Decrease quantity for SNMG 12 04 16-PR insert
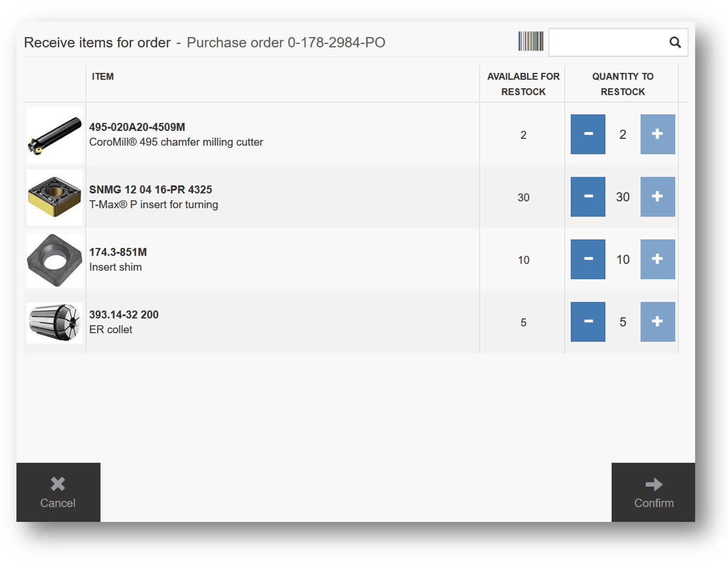 pos(587,197)
